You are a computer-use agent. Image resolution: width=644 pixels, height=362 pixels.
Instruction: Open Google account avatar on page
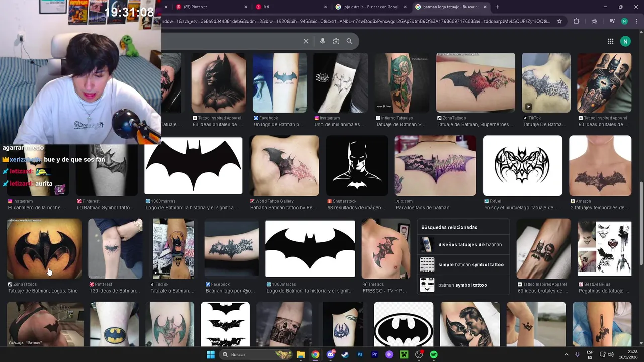625,41
